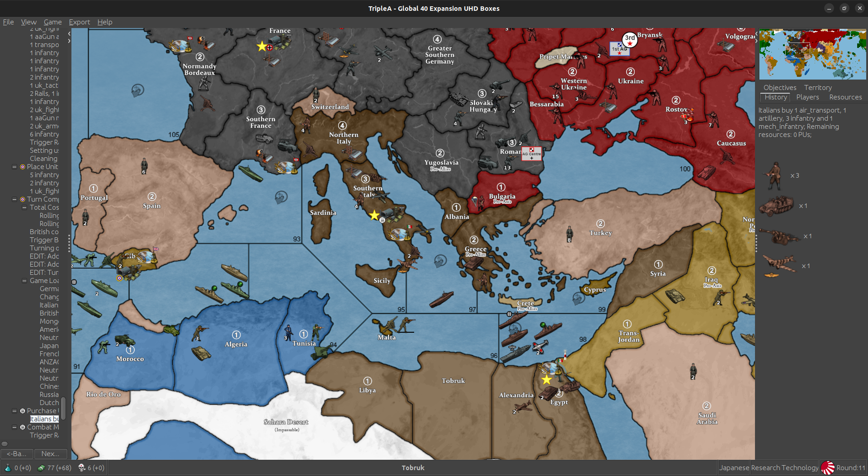Select the tank unit in Iraq
The width and height of the screenshot is (868, 476).
(x=675, y=296)
